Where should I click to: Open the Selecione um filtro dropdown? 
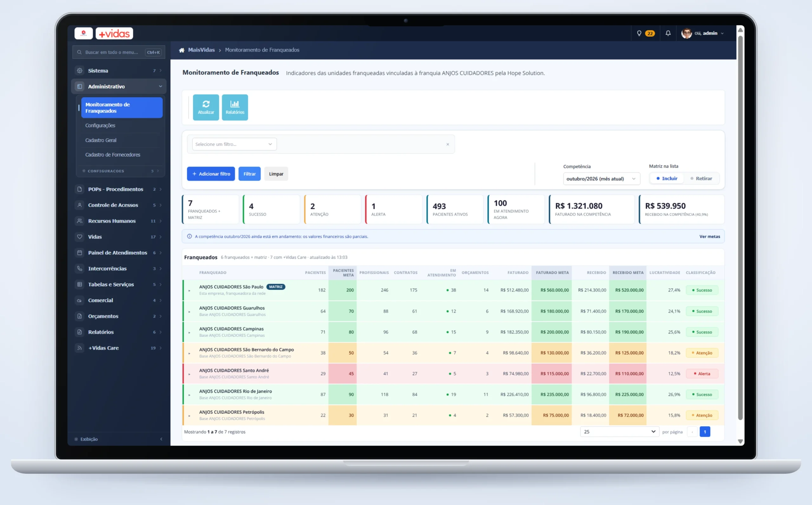234,144
